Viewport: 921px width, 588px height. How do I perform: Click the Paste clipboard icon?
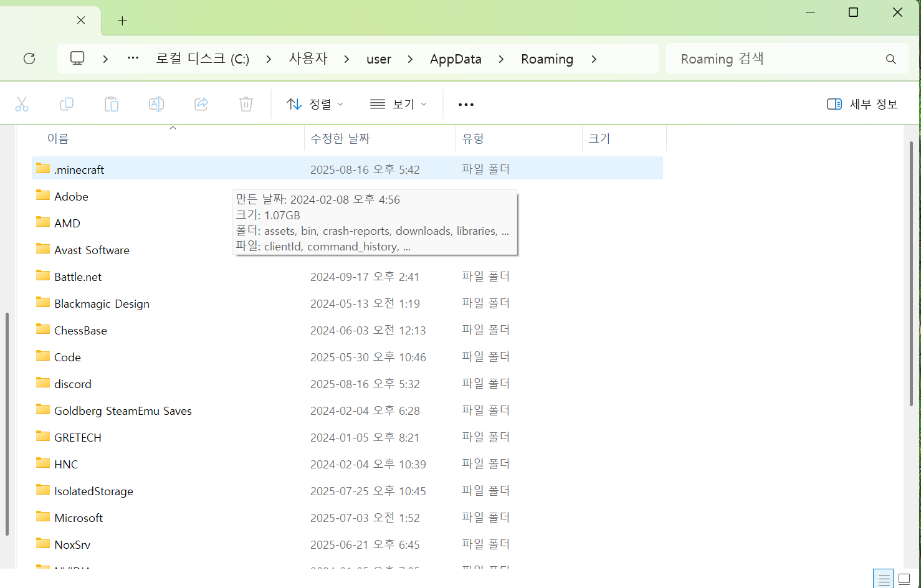pos(112,104)
